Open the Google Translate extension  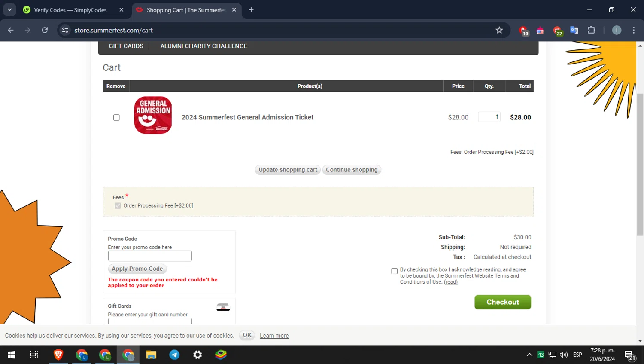(x=574, y=30)
